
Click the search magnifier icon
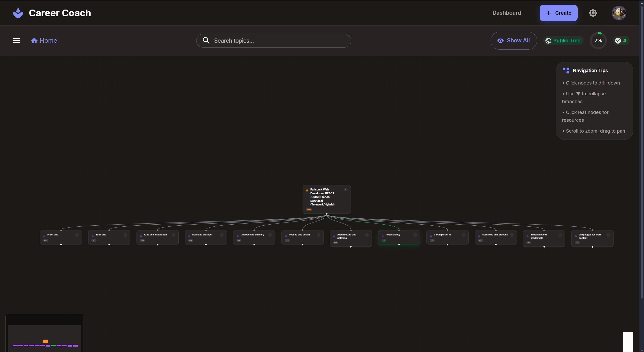click(x=206, y=41)
